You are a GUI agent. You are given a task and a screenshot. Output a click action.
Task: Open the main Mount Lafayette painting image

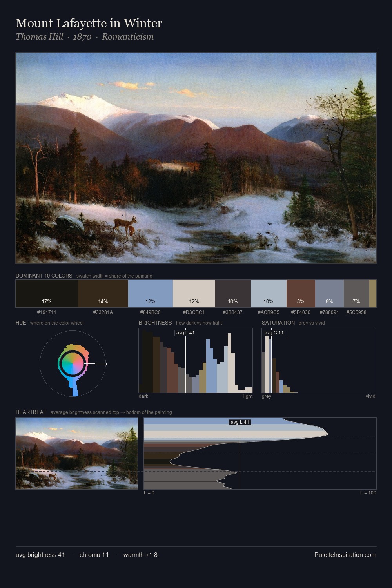(196, 158)
